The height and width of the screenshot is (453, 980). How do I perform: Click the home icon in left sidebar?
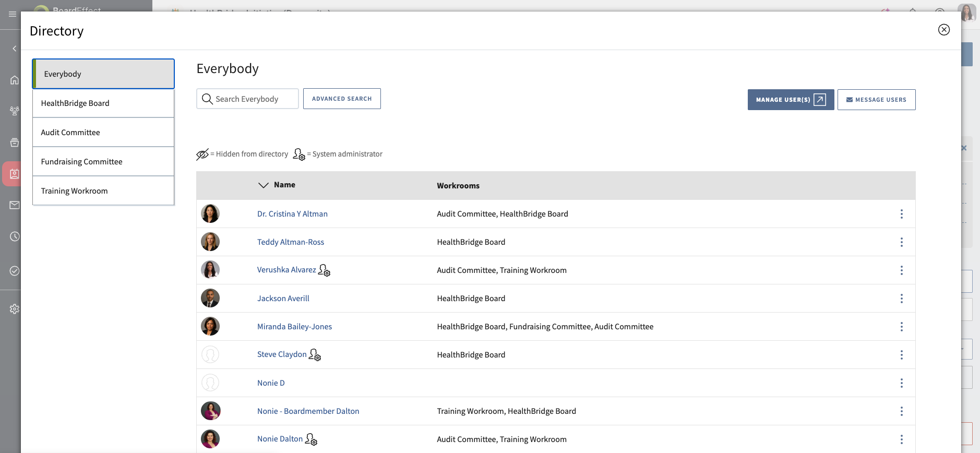click(14, 80)
